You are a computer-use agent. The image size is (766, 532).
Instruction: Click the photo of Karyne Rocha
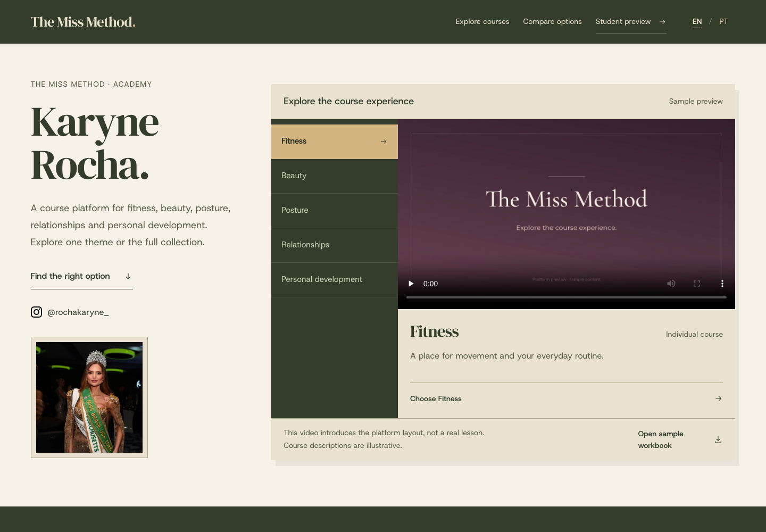pyautogui.click(x=89, y=397)
